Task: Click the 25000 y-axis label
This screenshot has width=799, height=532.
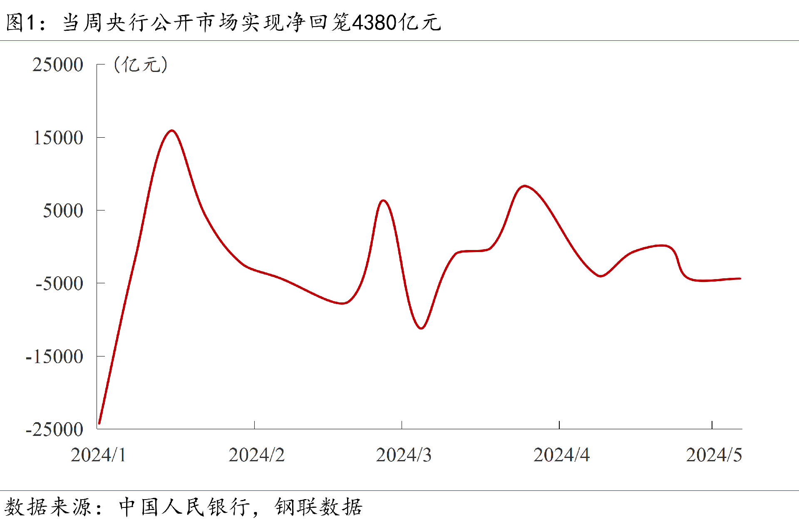Action: click(58, 65)
